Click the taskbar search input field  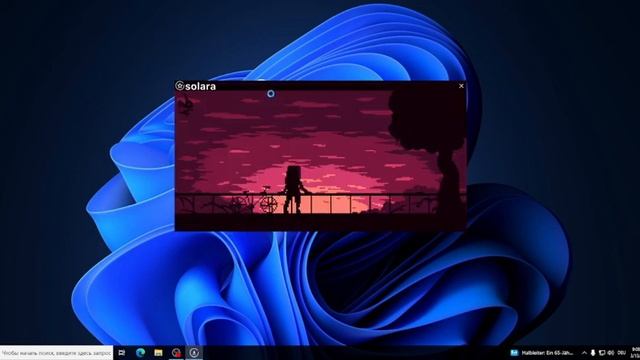coord(56,353)
